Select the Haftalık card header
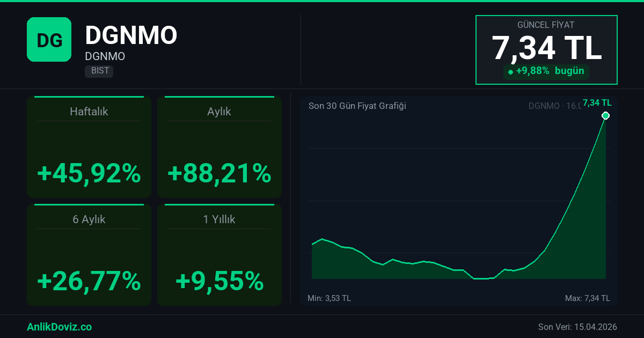This screenshot has height=338, width=644. tap(89, 112)
